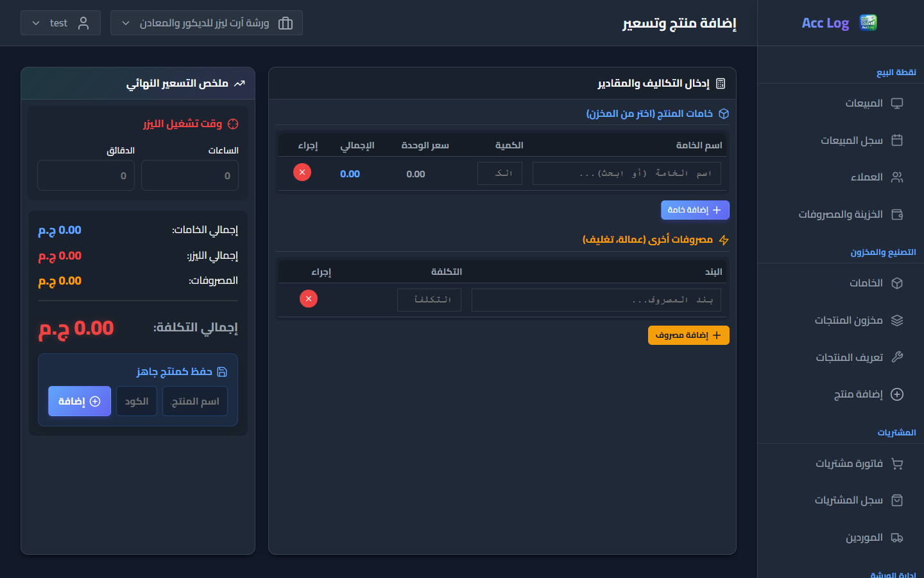
Task: Focus the الكود code field
Action: click(137, 401)
